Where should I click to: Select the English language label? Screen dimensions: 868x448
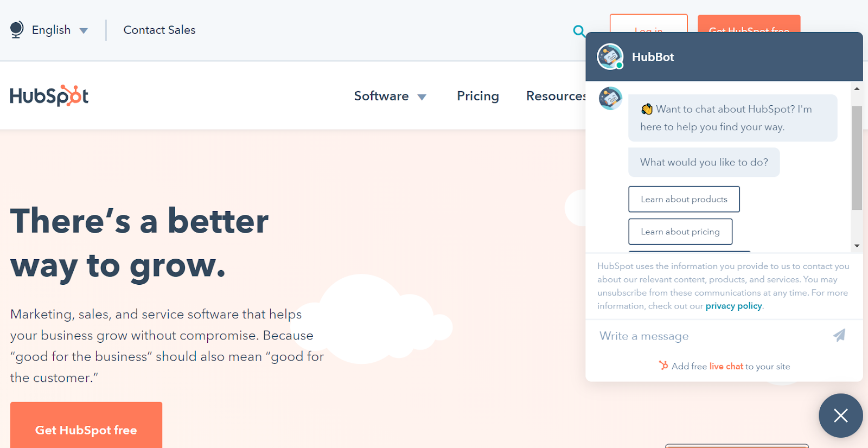pos(51,30)
